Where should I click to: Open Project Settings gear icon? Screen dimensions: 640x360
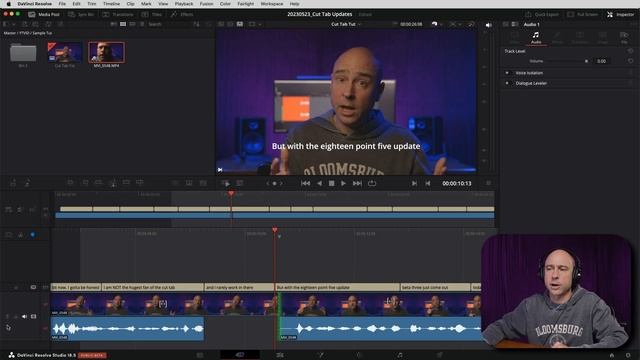[628, 355]
